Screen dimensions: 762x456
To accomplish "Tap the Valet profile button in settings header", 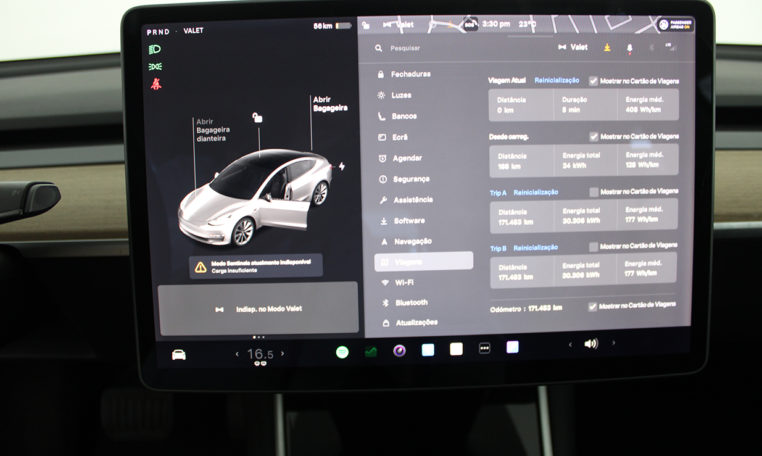I will 573,47.
